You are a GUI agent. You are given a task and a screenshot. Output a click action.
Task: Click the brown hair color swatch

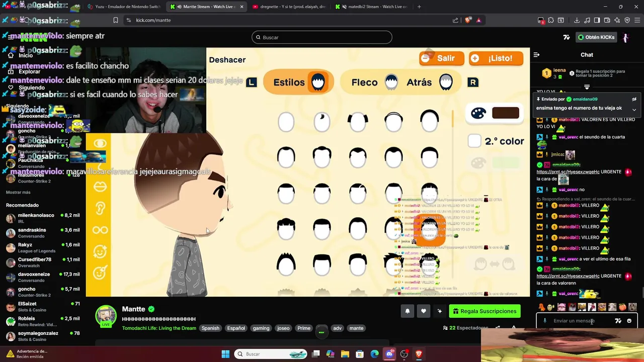point(505,113)
